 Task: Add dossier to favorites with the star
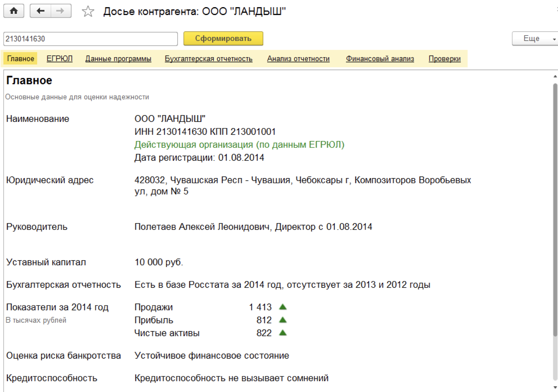tap(88, 12)
